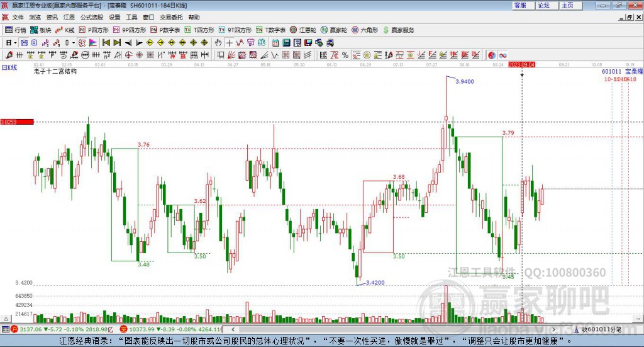Open the 资讯 menu
644x347 pixels.
coord(52,17)
